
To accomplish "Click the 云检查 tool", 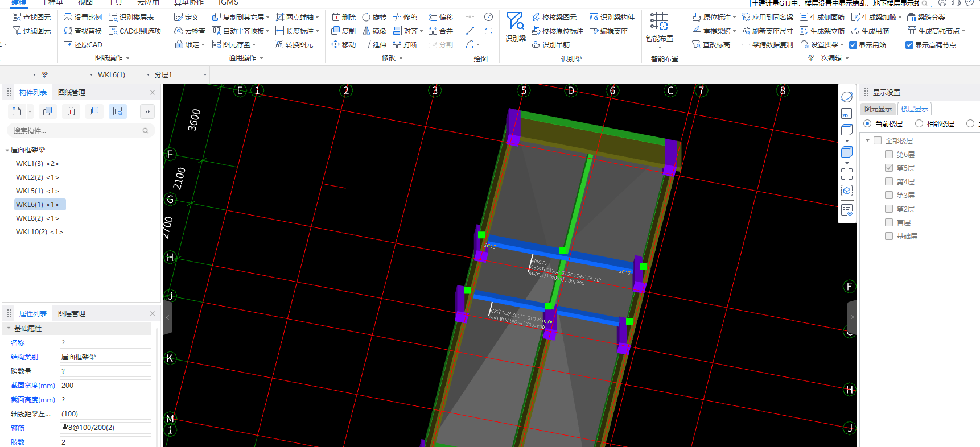I will [190, 31].
